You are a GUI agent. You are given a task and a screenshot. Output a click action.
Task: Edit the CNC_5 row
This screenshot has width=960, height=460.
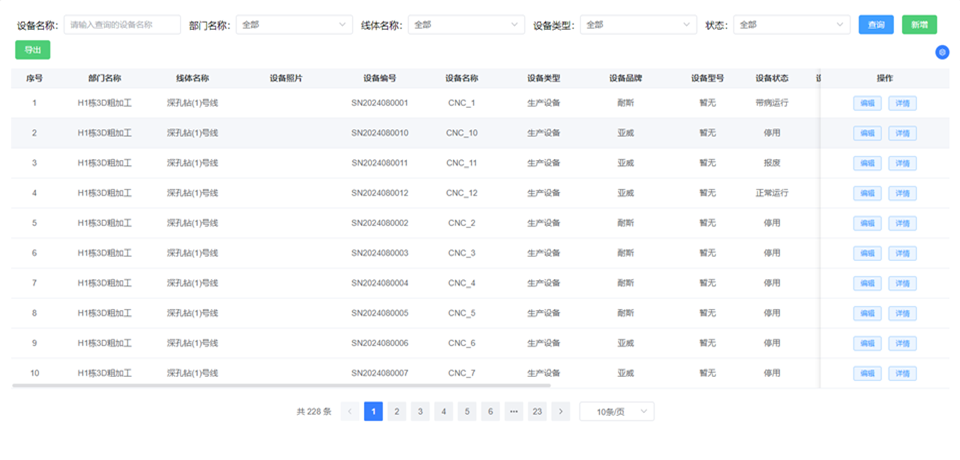click(x=868, y=314)
